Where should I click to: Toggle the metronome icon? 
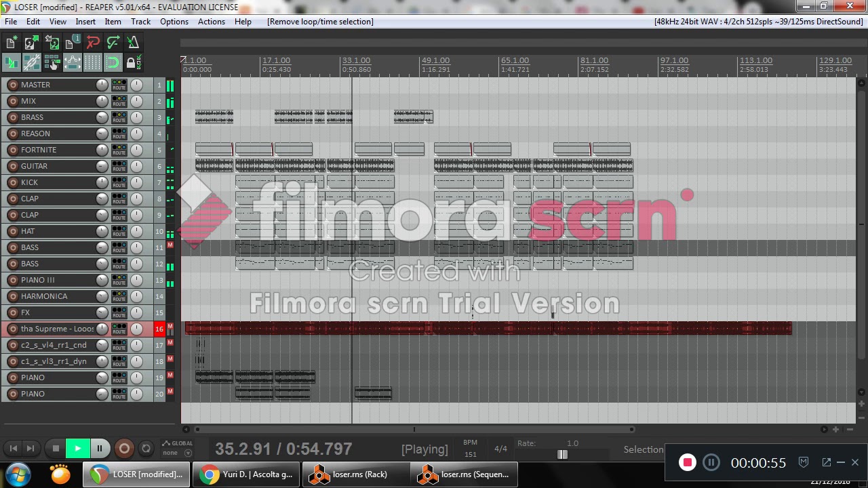133,43
